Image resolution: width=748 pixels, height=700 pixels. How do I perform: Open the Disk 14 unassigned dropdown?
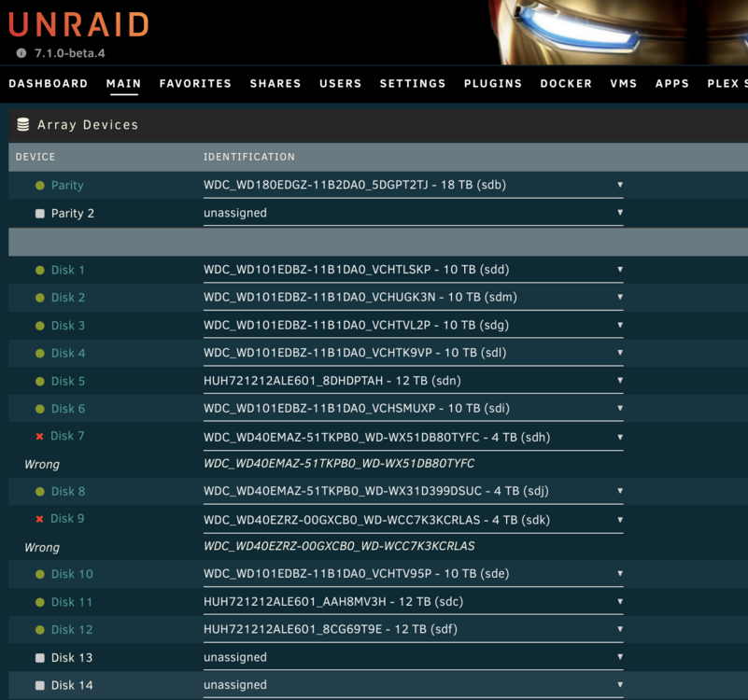pos(413,685)
